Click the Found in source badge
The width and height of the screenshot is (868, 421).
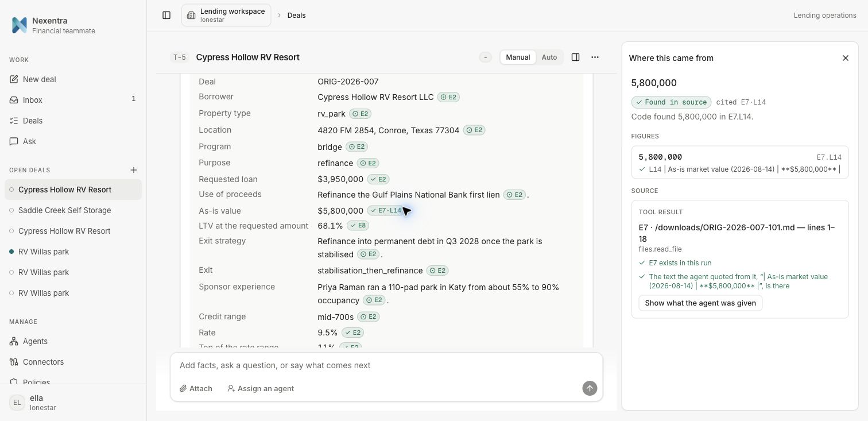(x=671, y=102)
